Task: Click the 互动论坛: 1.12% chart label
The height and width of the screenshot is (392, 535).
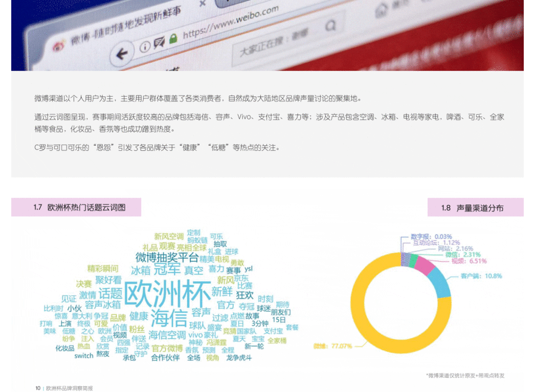Action: (436, 243)
